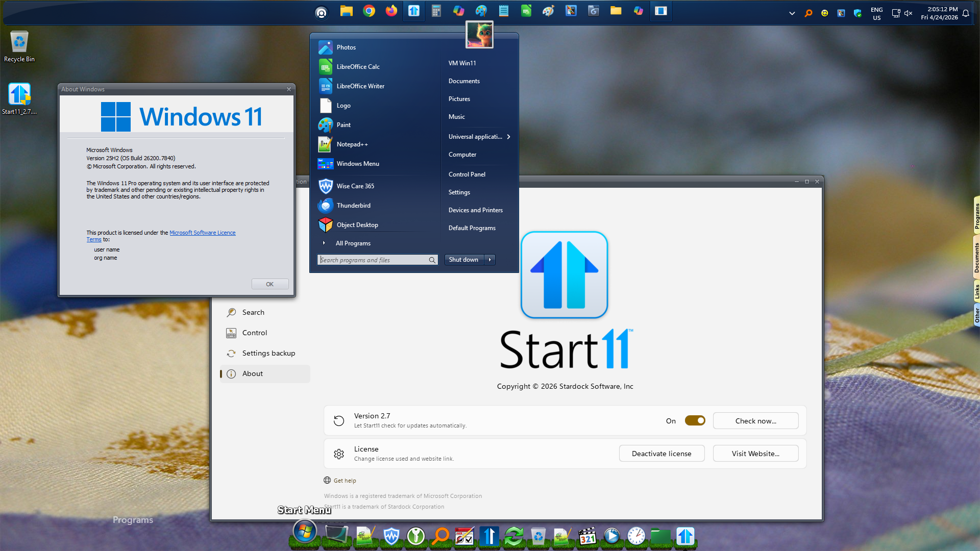Expand All Programs list

pyautogui.click(x=352, y=243)
